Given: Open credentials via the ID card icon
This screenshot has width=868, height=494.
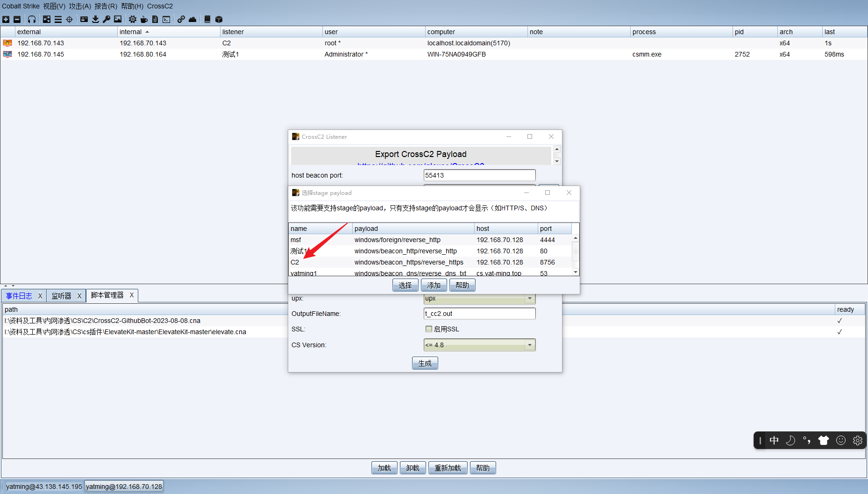Looking at the screenshot, I should (84, 19).
